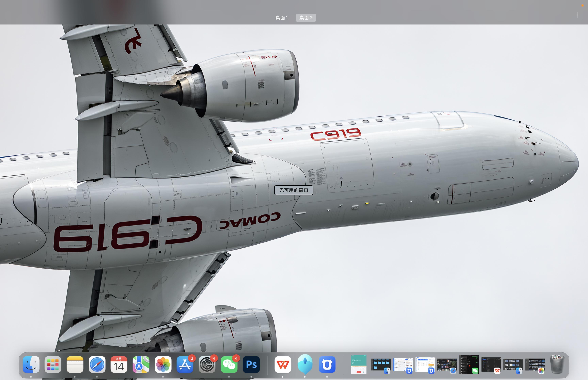Screen dimensions: 588x380
Task: Open Finder from the Dock
Action: point(31,364)
